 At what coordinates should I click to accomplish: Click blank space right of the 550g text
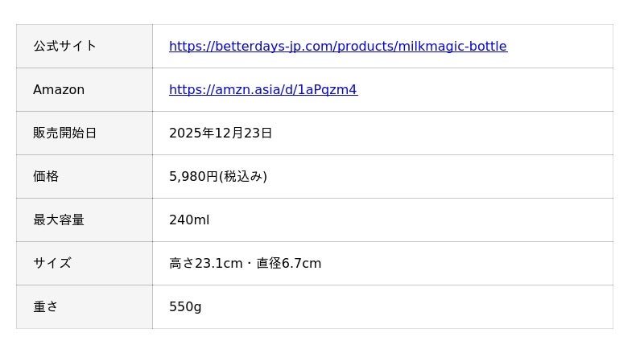pos(402,307)
